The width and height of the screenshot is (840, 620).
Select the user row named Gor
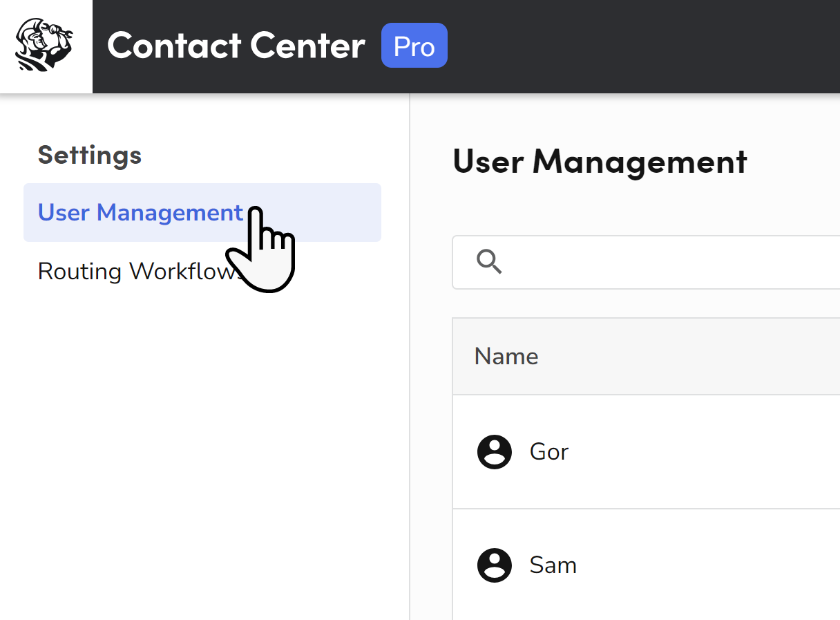[646, 452]
